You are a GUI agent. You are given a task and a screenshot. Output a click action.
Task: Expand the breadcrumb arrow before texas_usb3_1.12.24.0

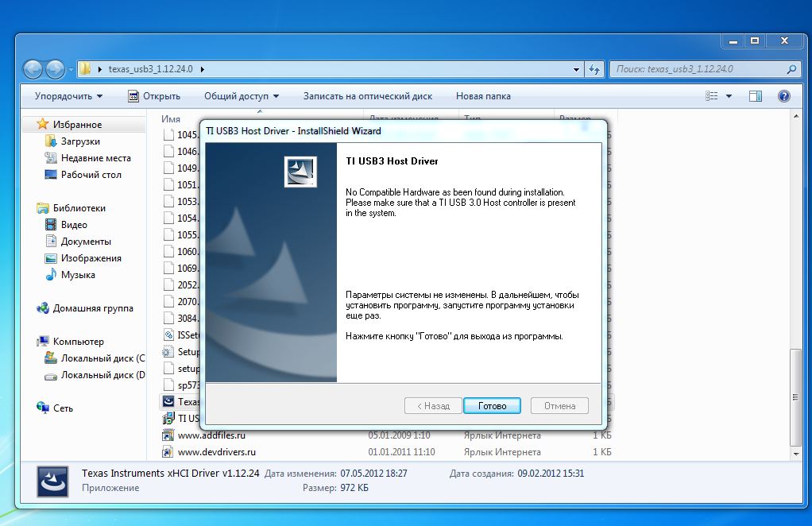click(x=99, y=69)
